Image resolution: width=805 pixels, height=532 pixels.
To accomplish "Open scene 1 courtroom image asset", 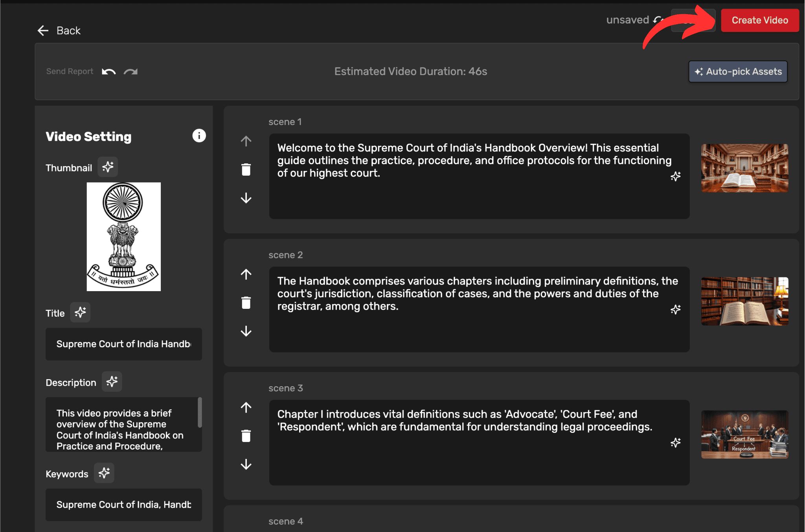I will [x=745, y=168].
